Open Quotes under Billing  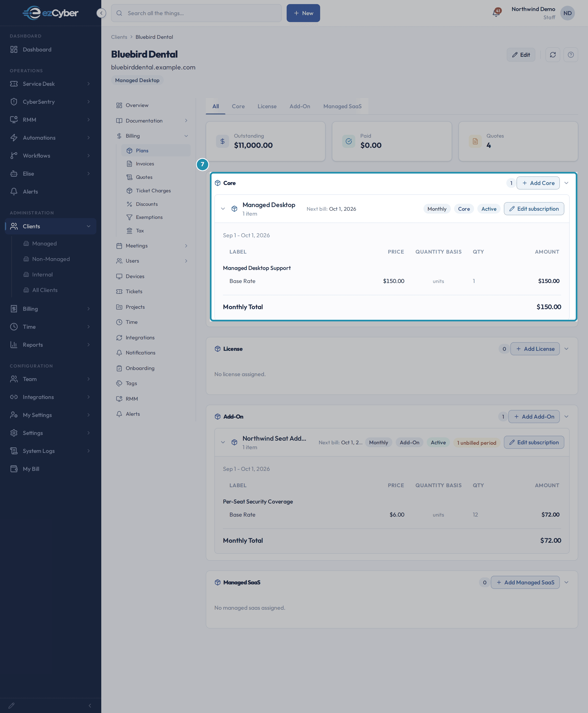(x=156, y=177)
